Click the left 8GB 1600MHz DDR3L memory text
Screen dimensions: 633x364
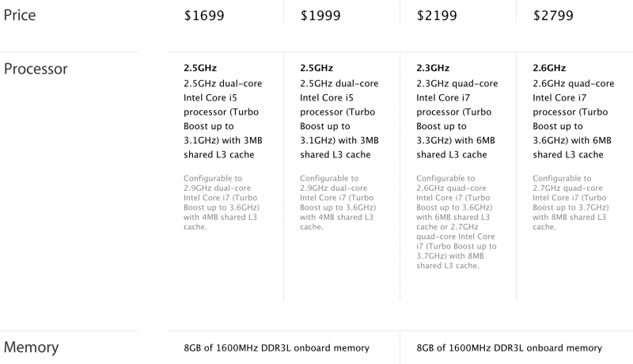tap(276, 348)
